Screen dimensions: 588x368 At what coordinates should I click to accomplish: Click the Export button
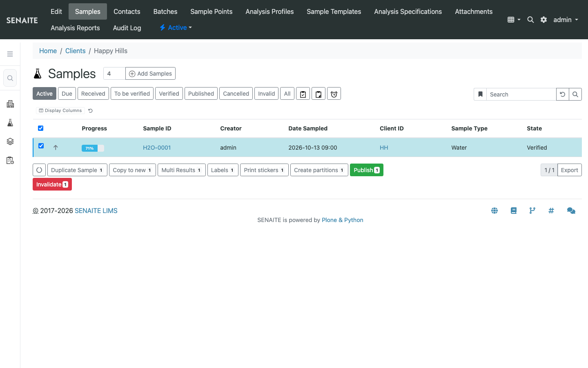click(570, 170)
